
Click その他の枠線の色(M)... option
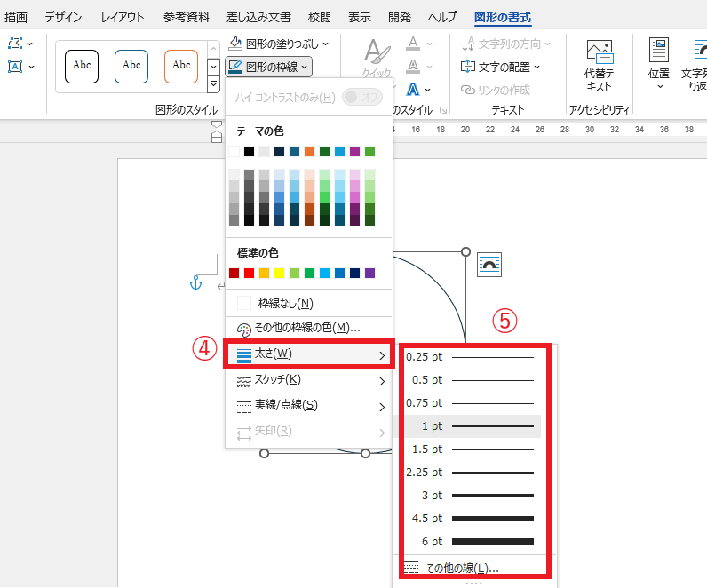pyautogui.click(x=307, y=328)
